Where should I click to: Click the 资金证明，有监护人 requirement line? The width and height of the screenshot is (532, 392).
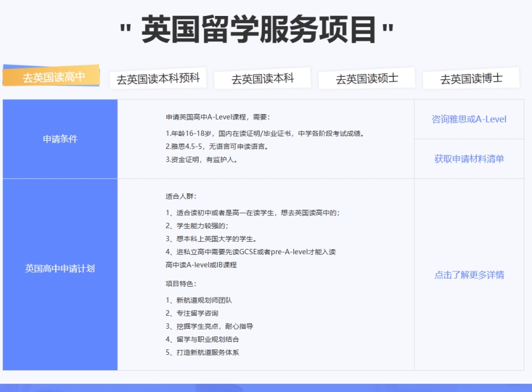pos(201,159)
